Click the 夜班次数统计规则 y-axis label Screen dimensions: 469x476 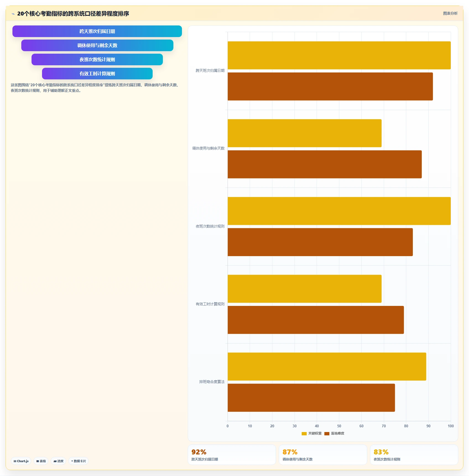coord(210,226)
